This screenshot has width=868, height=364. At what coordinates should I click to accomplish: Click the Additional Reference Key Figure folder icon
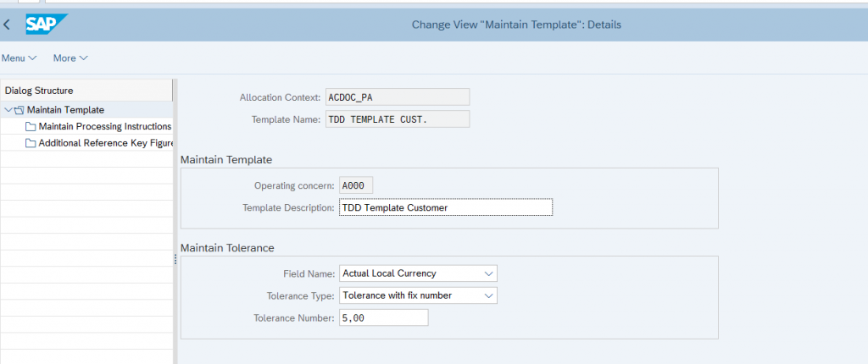coord(31,143)
